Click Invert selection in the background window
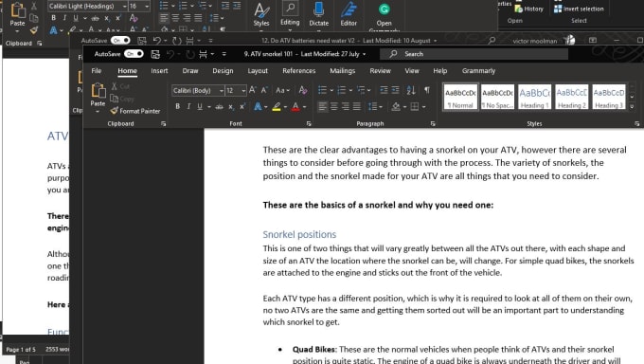Image resolution: width=644 pixels, height=364 pixels. (579, 9)
